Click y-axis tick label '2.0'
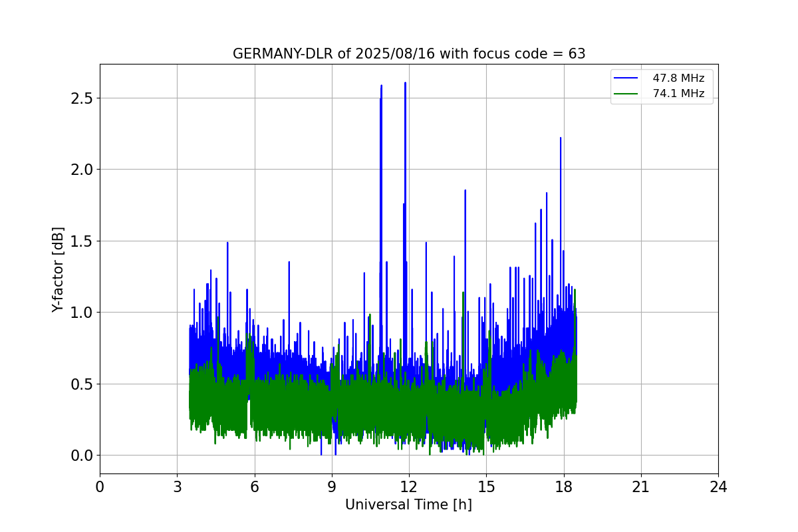The height and width of the screenshot is (532, 798). click(82, 170)
